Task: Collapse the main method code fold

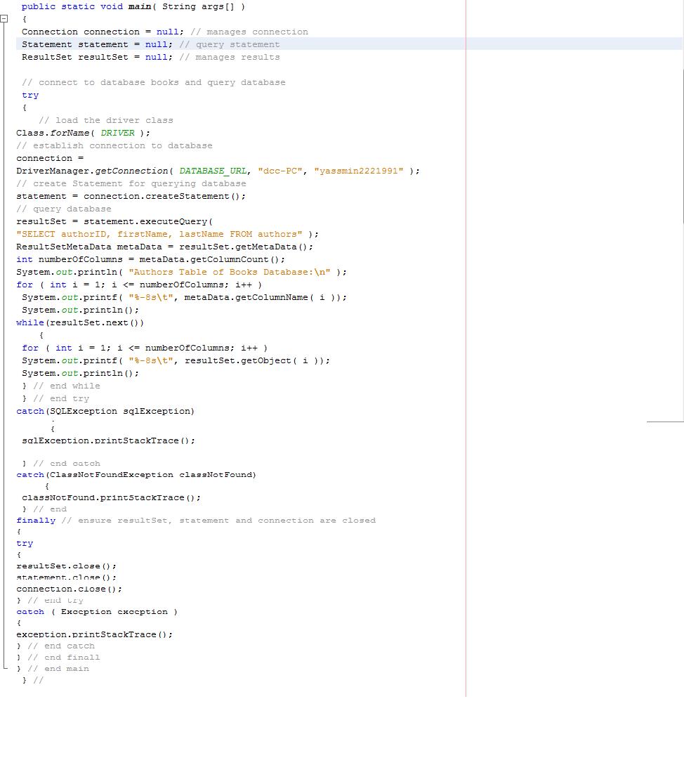Action: click(4, 19)
